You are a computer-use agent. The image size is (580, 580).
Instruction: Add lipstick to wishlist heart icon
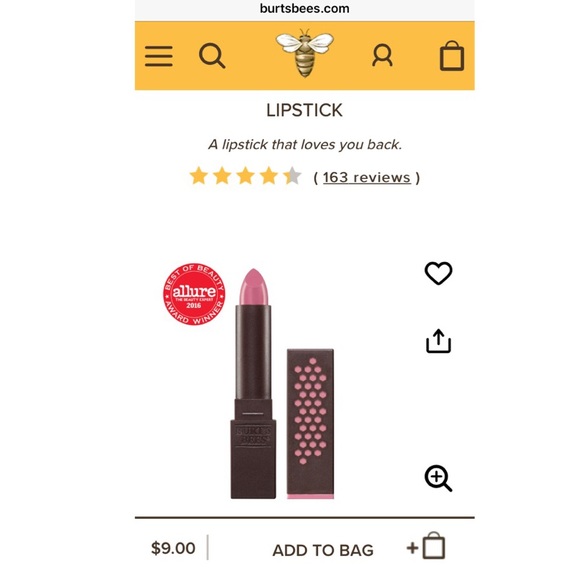tap(438, 273)
